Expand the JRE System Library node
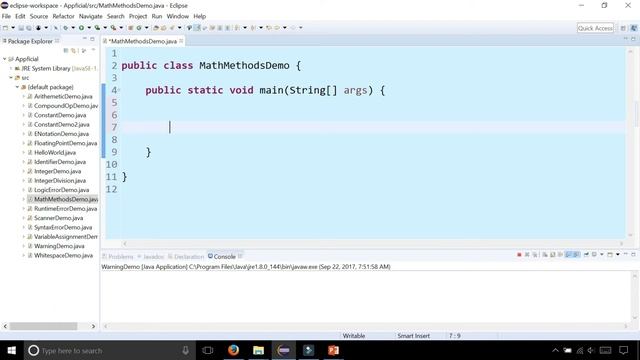 click(11, 68)
